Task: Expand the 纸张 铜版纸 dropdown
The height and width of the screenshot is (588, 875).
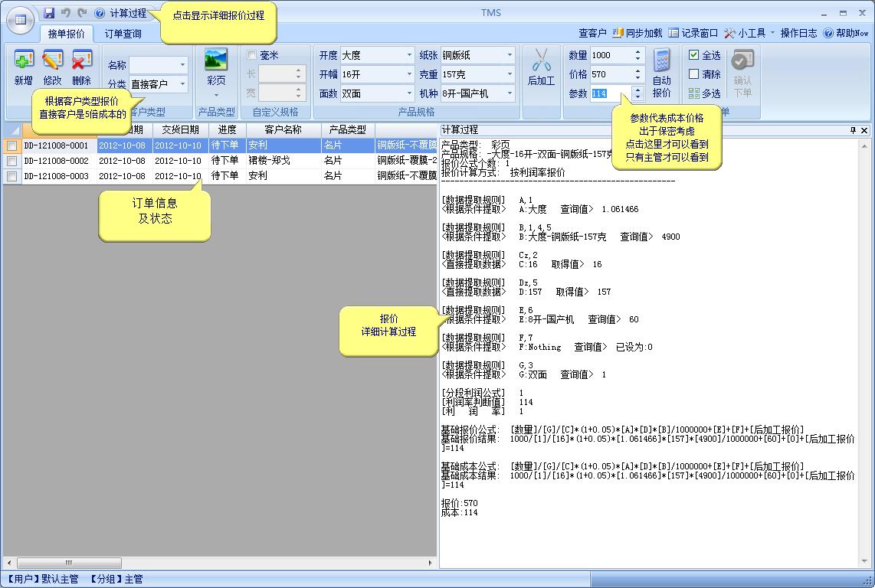Action: tap(510, 55)
